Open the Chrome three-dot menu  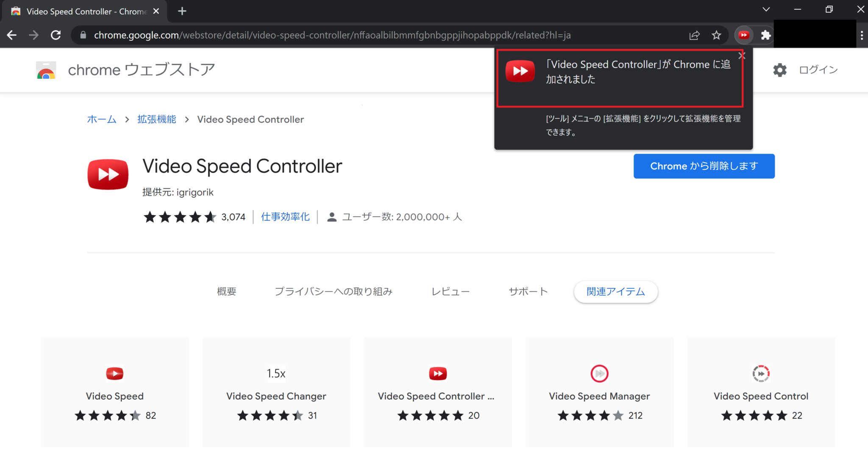862,35
